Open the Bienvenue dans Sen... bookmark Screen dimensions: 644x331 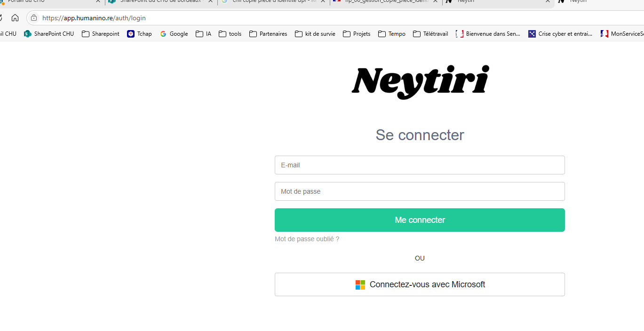488,34
